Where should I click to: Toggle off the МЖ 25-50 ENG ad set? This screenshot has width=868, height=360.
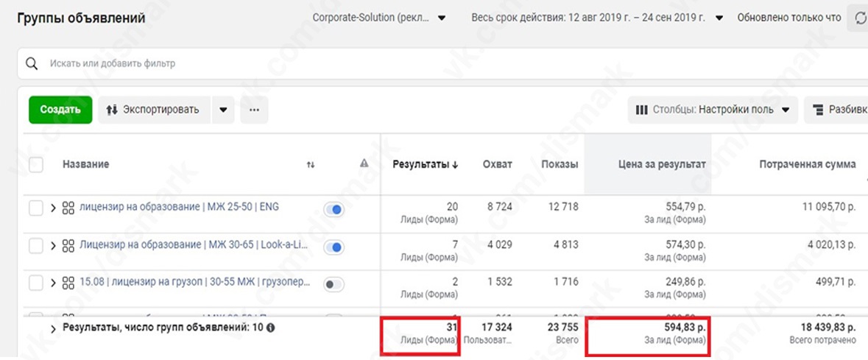334,210
